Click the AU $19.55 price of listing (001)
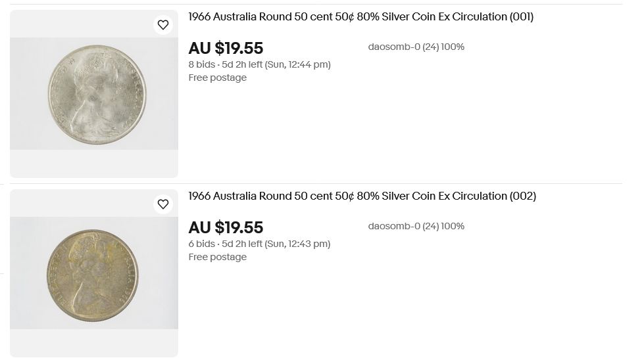The height and width of the screenshot is (360, 644). [226, 49]
